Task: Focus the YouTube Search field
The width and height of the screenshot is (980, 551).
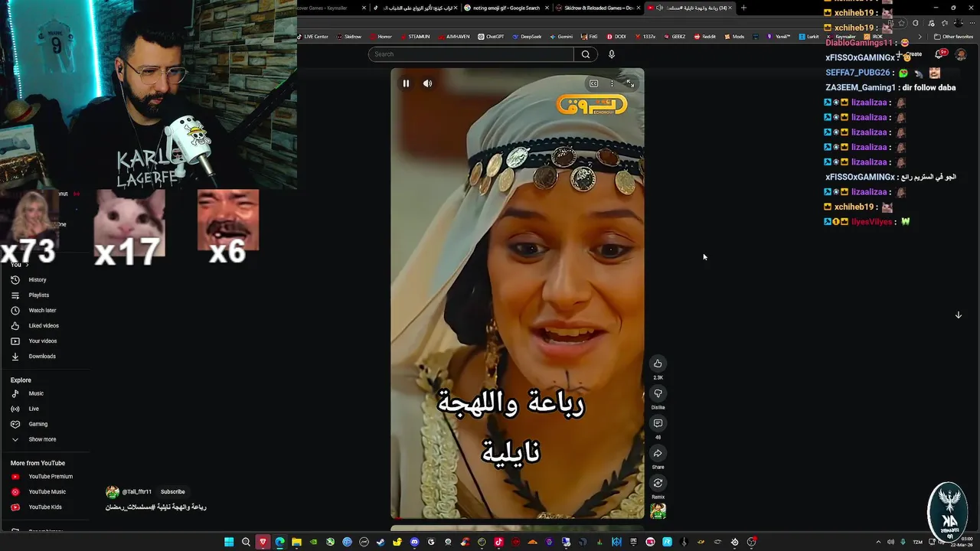Action: pyautogui.click(x=471, y=54)
